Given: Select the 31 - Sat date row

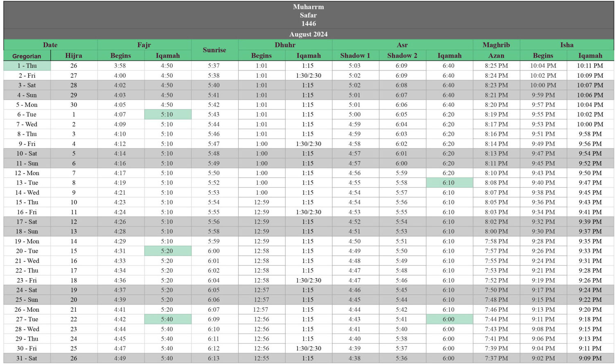Looking at the screenshot, I should pos(309,358).
